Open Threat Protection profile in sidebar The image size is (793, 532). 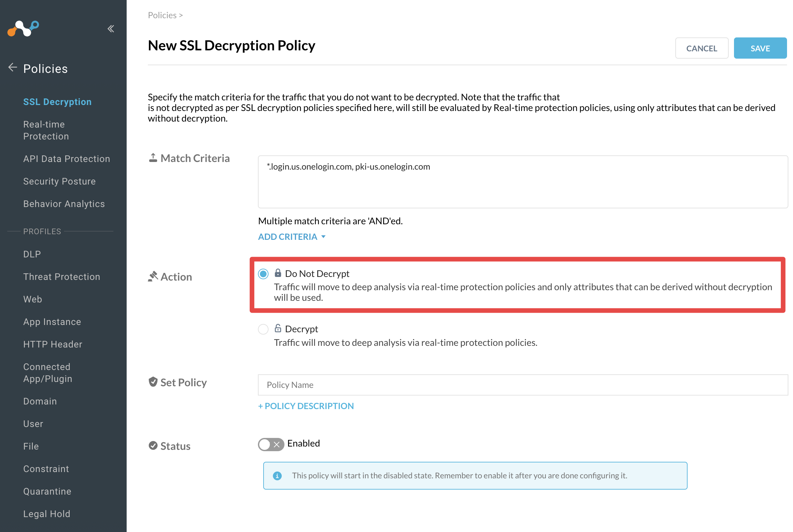pos(62,277)
